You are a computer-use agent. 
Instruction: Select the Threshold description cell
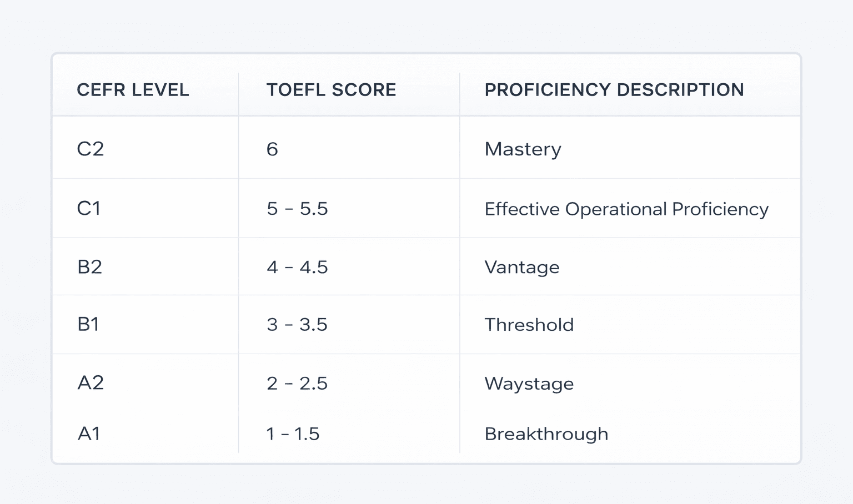(x=529, y=325)
